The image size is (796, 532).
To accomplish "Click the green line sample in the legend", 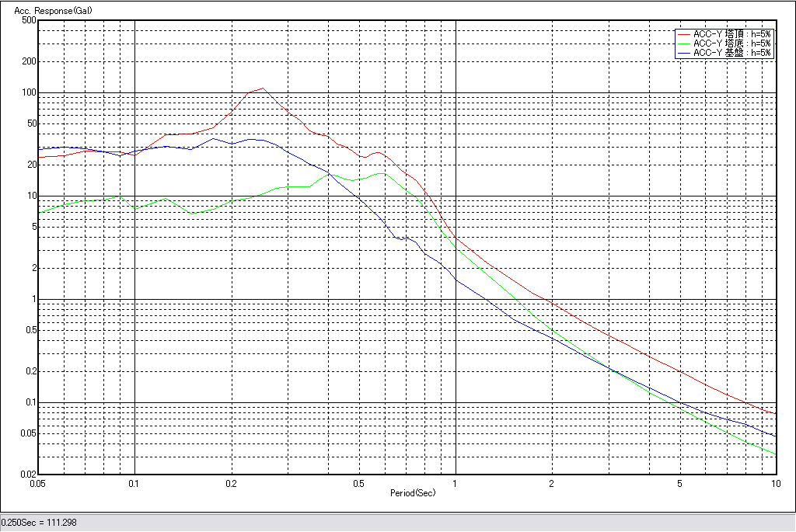I will click(683, 43).
